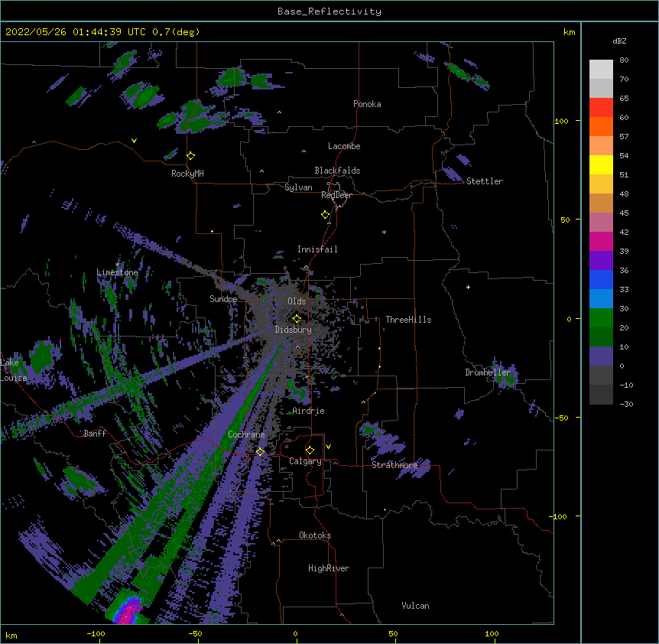
Task: Click the Strathmore town label
Action: click(x=394, y=465)
